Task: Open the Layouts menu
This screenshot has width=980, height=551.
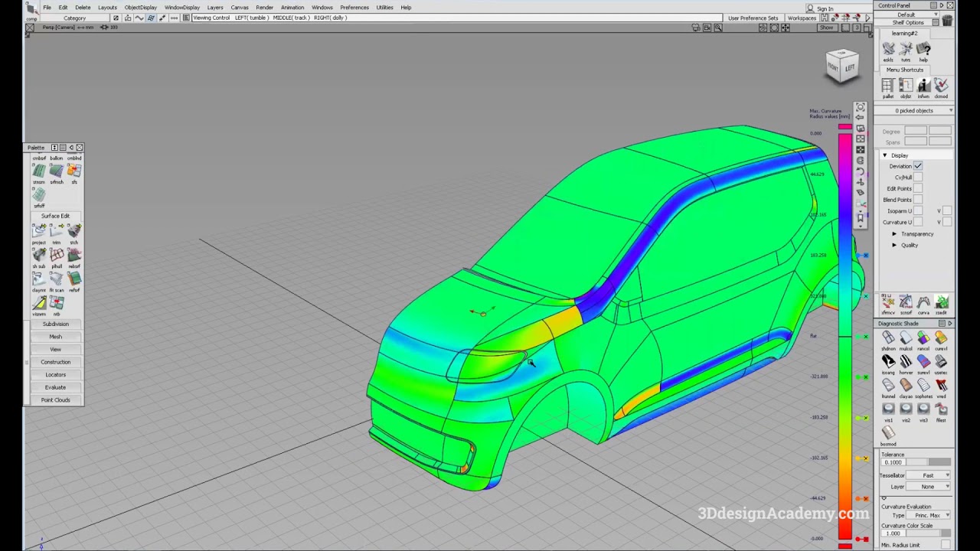Action: (107, 8)
